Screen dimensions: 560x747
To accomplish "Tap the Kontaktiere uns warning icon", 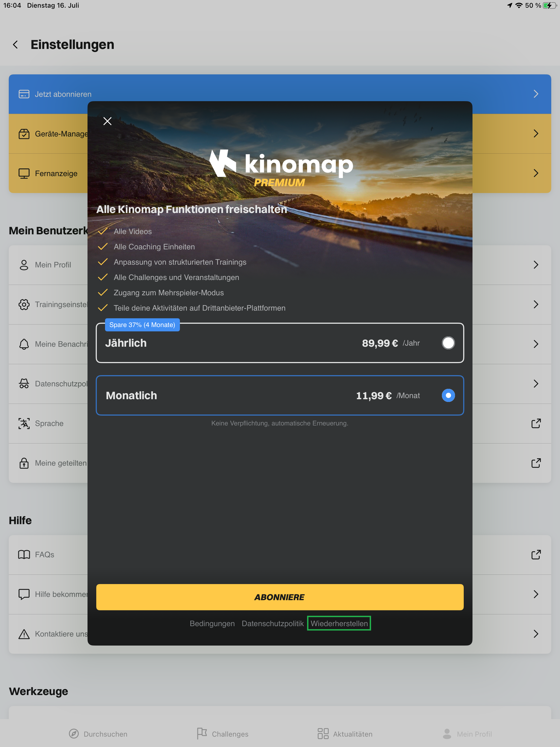I will 24,634.
